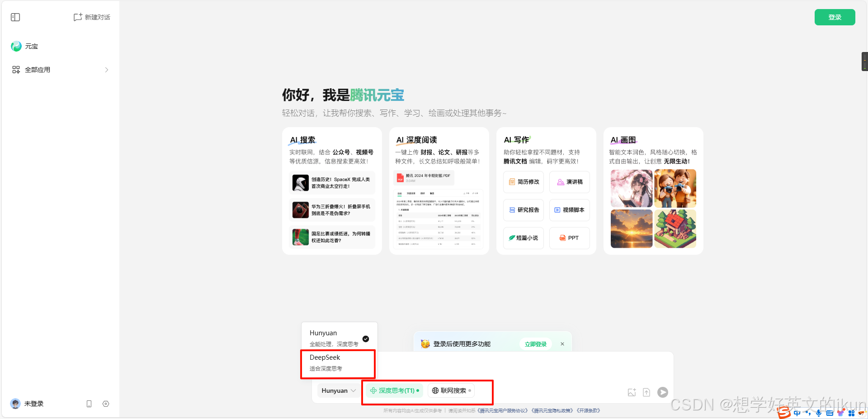
Task: Open the Hunyuan model dropdown
Action: (339, 390)
